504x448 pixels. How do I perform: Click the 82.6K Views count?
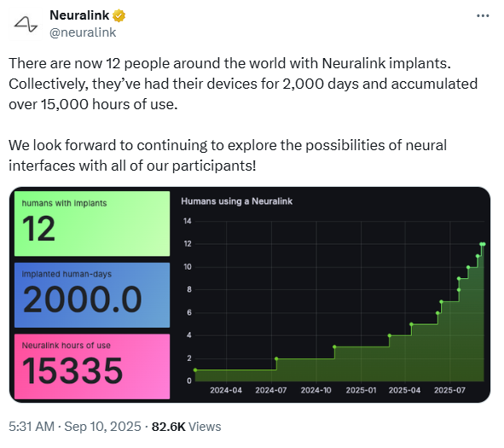point(187,427)
